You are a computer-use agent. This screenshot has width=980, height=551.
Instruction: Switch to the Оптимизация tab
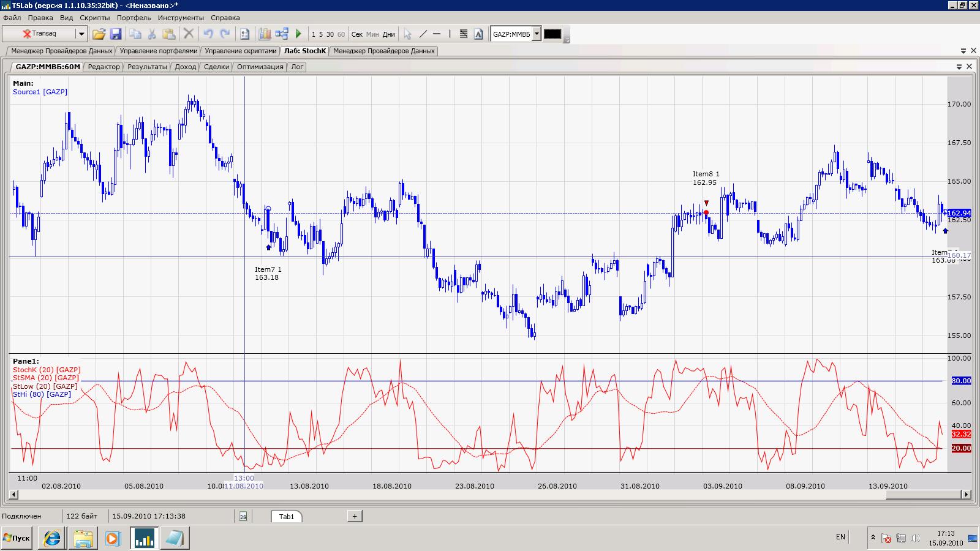[x=260, y=67]
